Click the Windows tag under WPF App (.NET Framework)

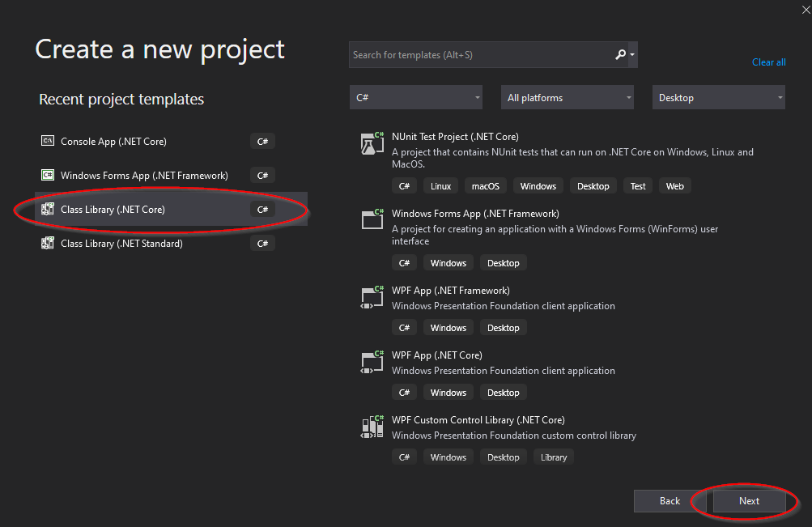(x=448, y=328)
